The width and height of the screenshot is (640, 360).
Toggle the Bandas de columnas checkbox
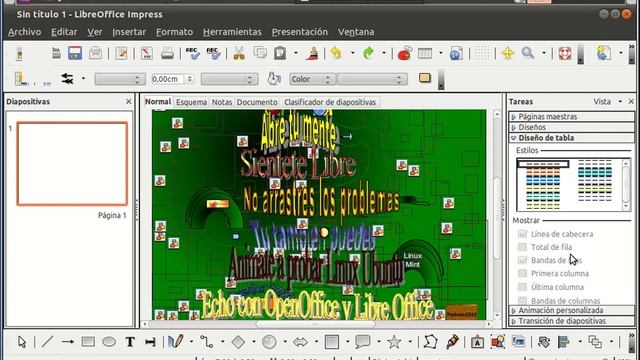pos(522,300)
